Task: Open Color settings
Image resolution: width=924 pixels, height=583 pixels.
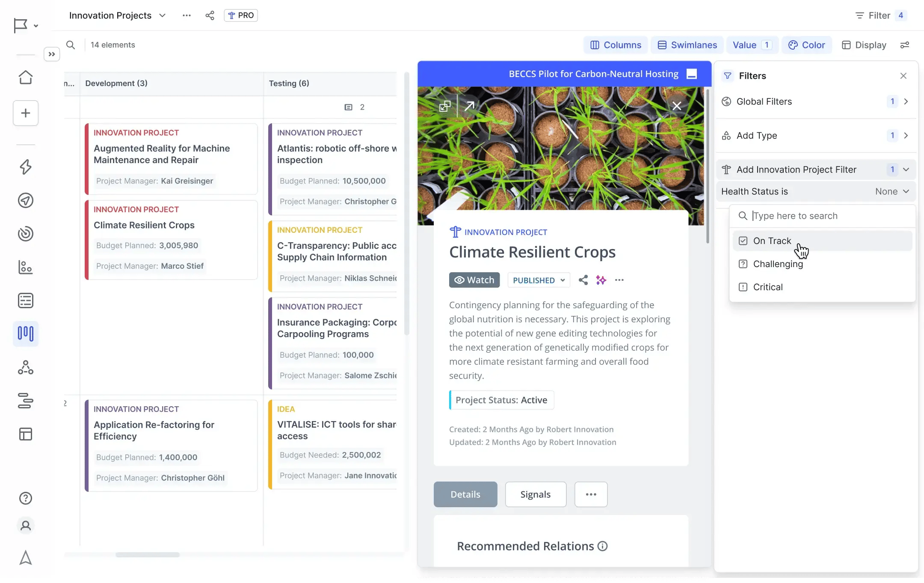Action: 807,45
